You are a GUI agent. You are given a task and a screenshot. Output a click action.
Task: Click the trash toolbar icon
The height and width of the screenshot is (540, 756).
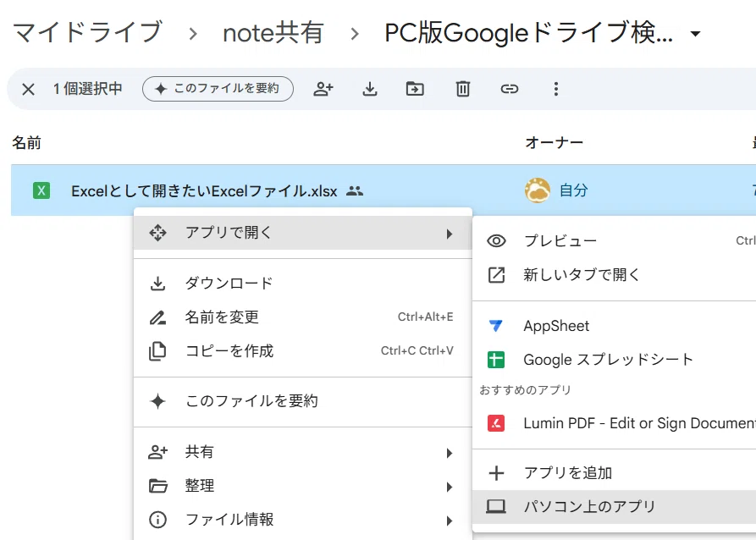[462, 89]
